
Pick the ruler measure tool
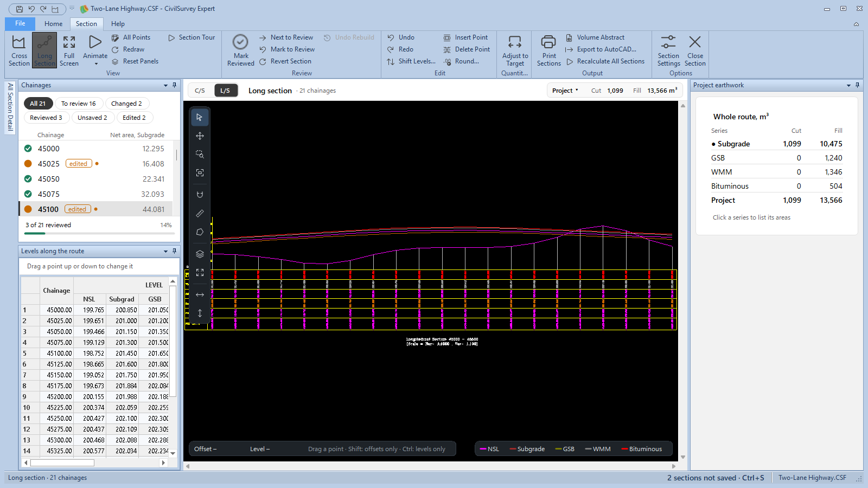click(x=200, y=213)
